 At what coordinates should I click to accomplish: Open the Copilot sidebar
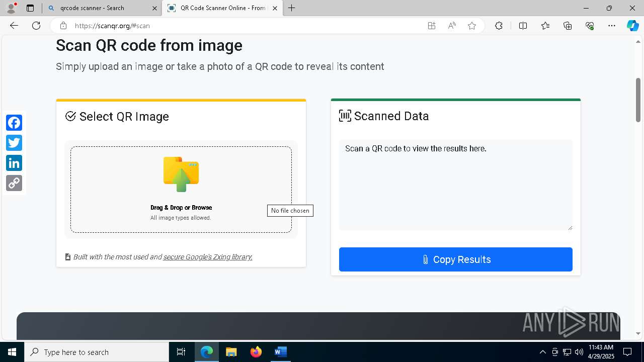632,26
